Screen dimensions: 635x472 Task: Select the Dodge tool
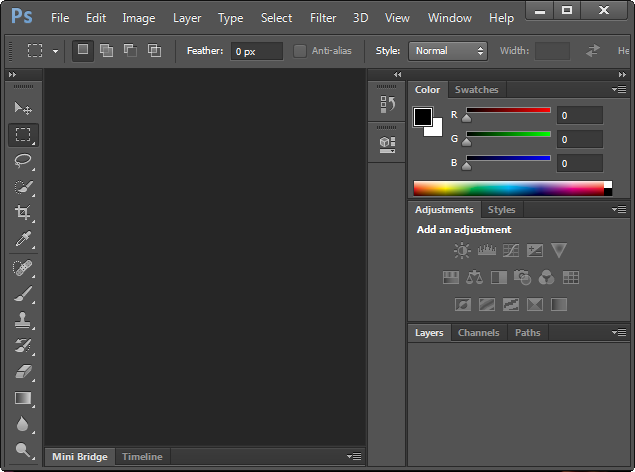click(x=23, y=450)
